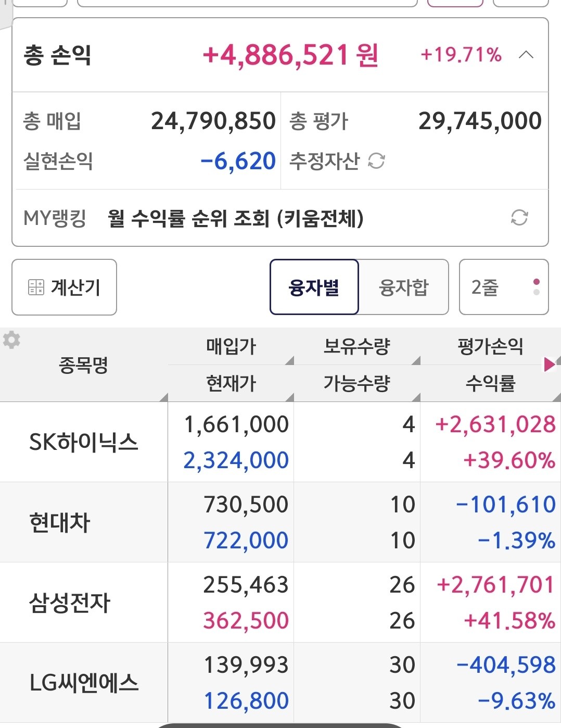Screen dimensions: 561x728
Task: Tap SK하이닉스 current price 2,324,000
Action: (236, 460)
